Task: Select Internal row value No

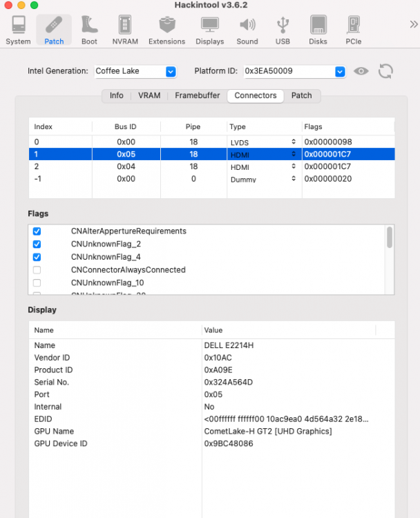Action: (x=211, y=407)
